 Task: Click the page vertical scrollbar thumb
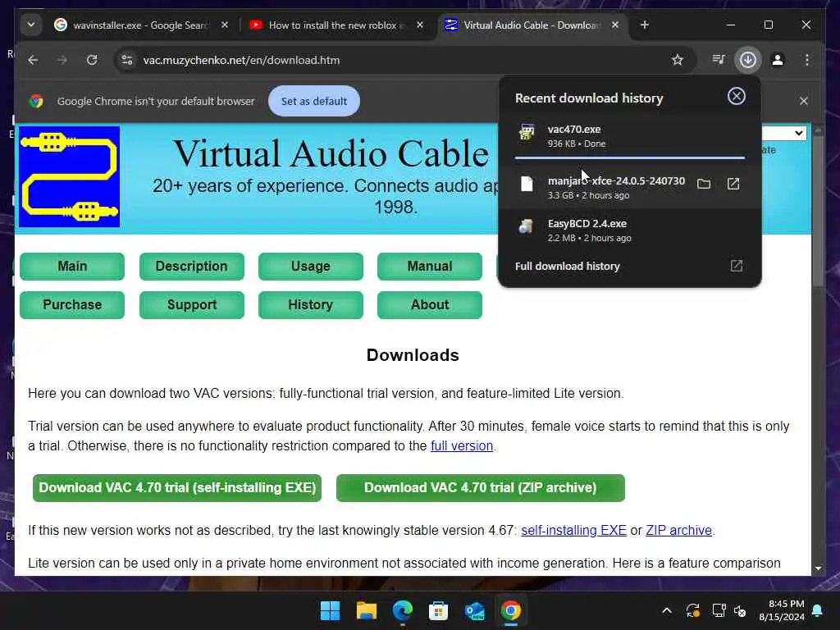(x=818, y=212)
